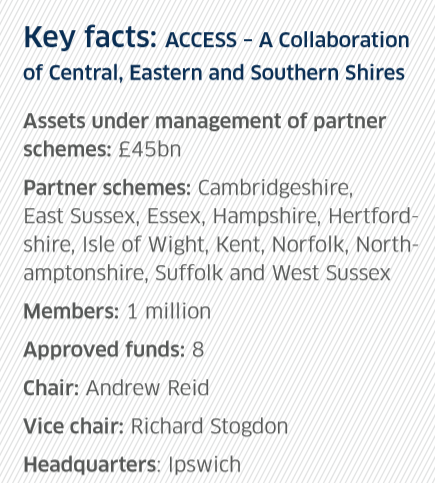Click the word Cambridgeshire
The width and height of the screenshot is (435, 483).
coord(275,188)
